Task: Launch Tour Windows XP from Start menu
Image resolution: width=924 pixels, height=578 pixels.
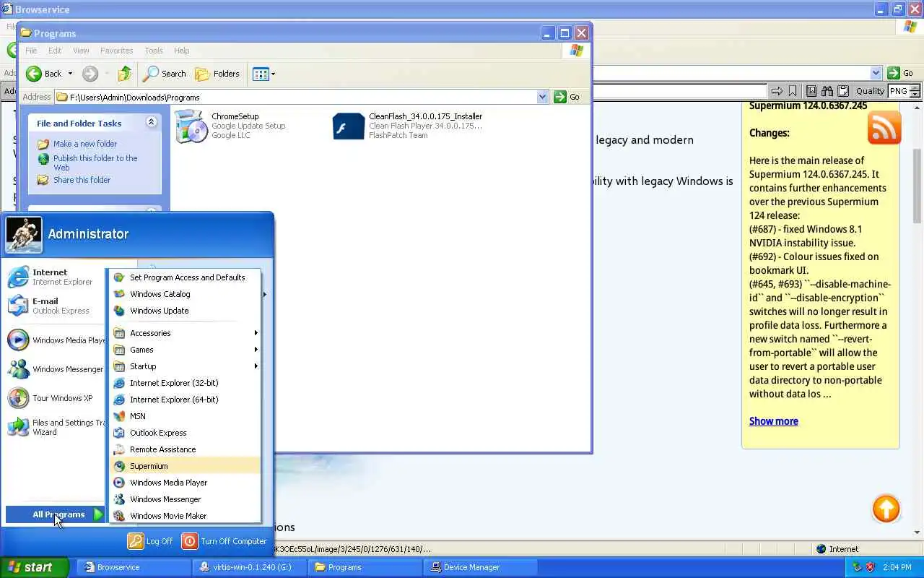Action: 55,398
